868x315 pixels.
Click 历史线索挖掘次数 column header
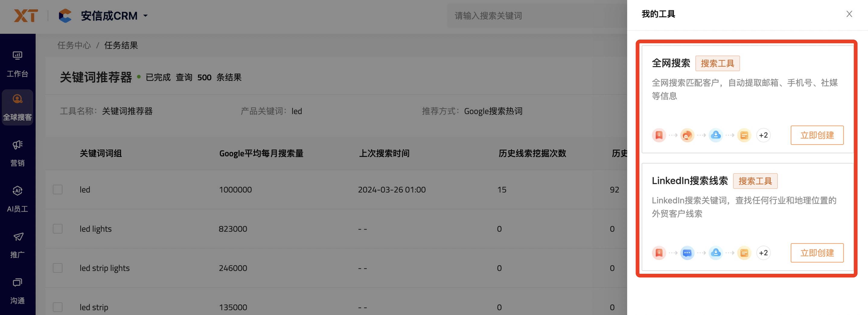532,153
